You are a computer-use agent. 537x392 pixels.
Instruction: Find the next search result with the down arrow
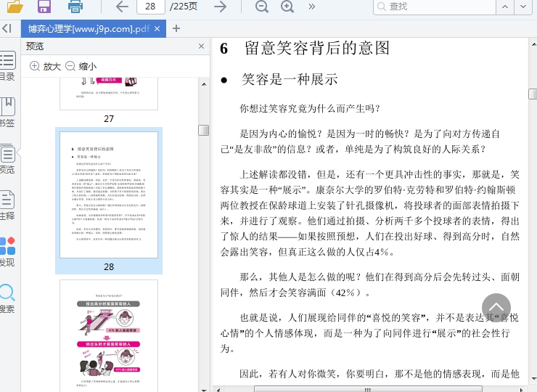(x=523, y=7)
